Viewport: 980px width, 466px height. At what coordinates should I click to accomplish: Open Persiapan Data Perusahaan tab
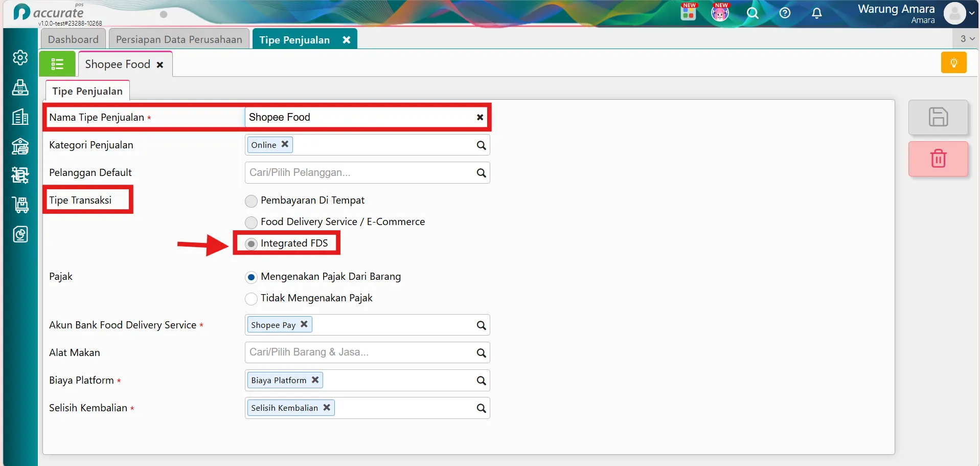pos(179,39)
